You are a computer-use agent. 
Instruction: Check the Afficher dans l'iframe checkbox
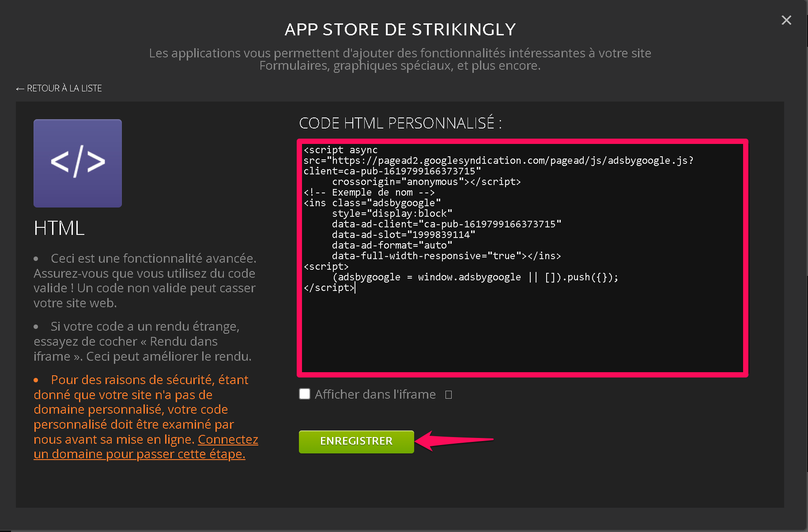click(305, 394)
